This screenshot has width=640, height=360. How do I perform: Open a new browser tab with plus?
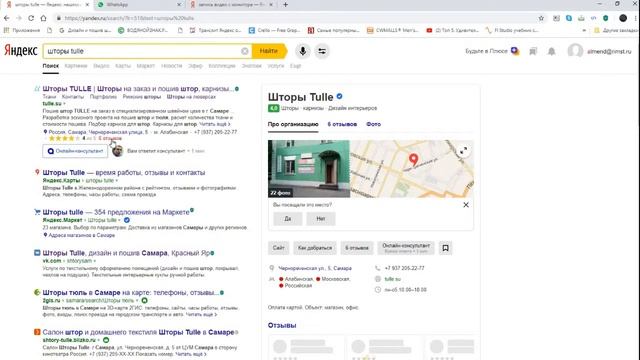(285, 4)
